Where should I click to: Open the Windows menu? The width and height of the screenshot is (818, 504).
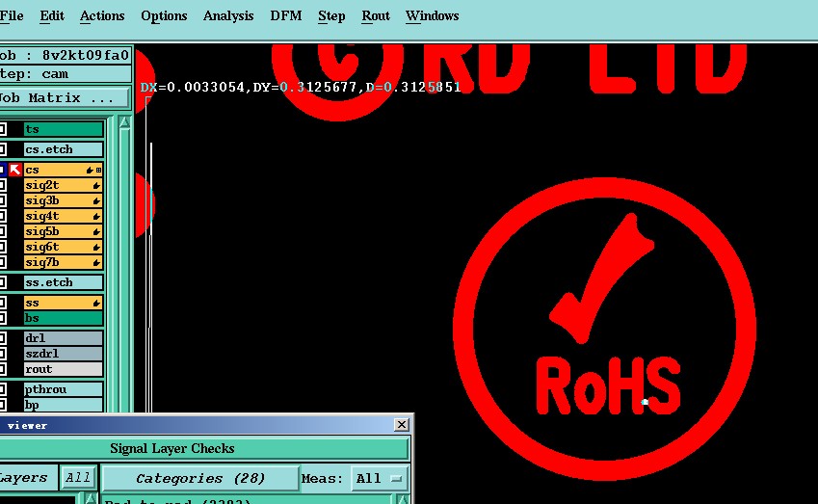point(432,15)
